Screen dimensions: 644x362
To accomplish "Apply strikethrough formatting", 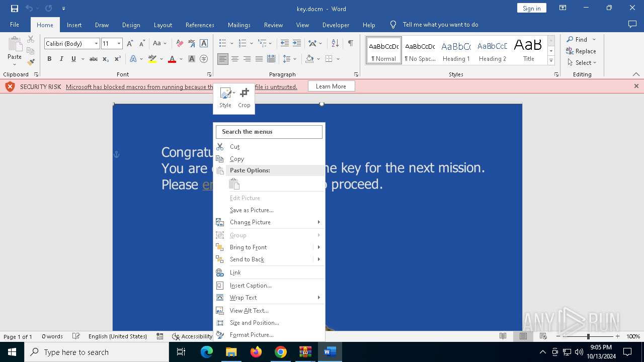I will (x=93, y=59).
